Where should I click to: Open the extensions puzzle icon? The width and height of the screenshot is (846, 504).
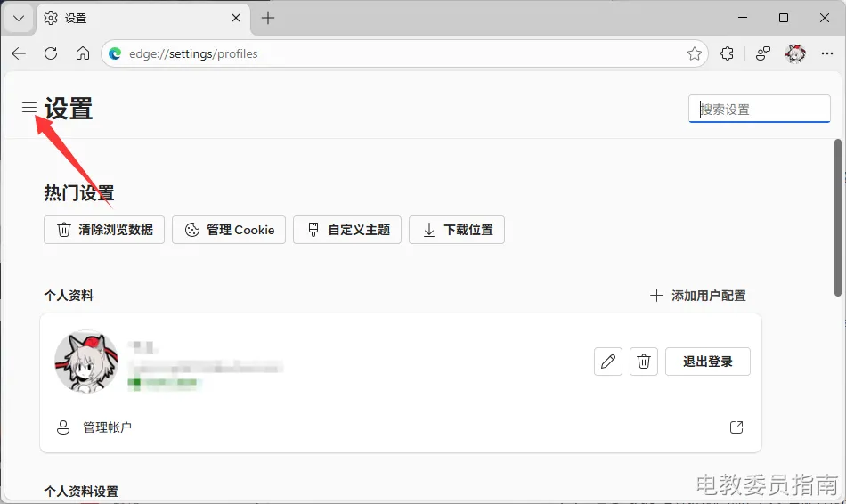[x=728, y=53]
